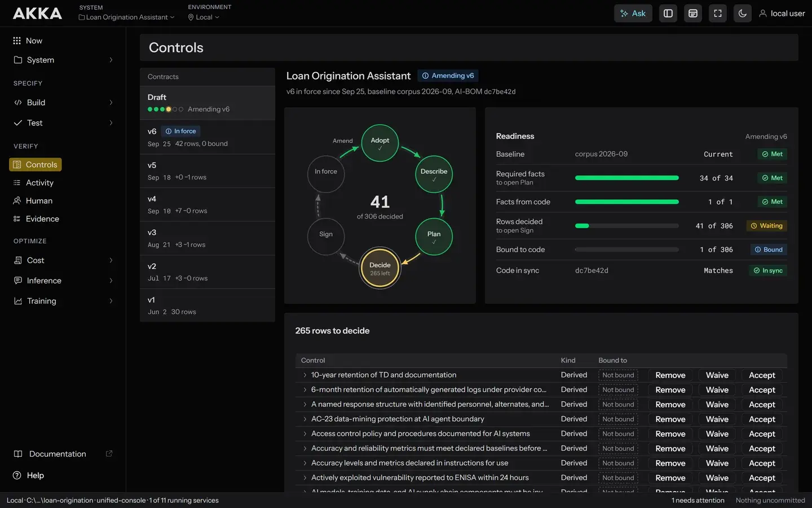Select the Decide stage circle
This screenshot has width=812, height=508.
click(x=380, y=268)
